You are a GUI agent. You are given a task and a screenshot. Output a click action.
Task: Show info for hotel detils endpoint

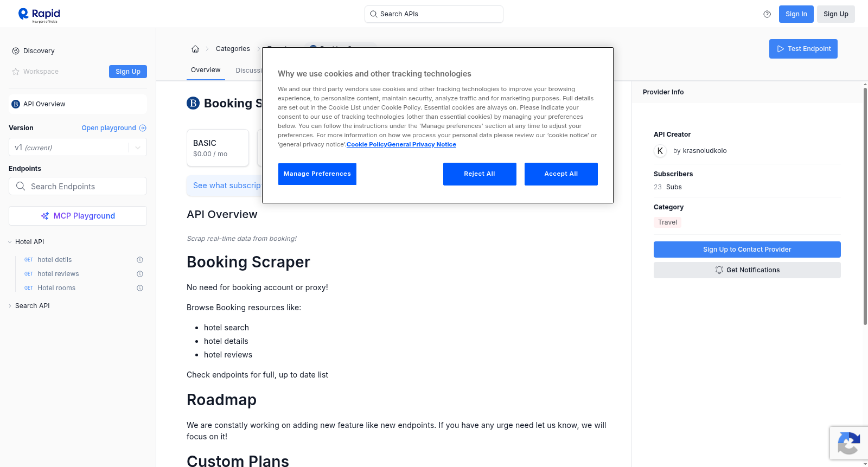point(140,260)
